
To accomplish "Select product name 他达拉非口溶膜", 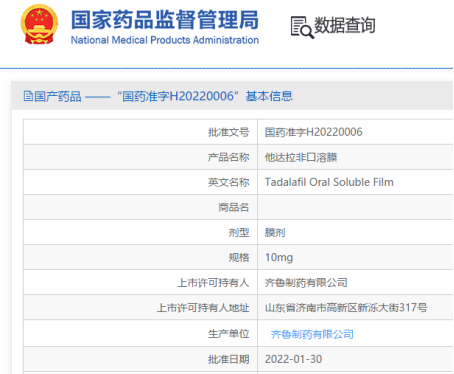I will click(x=301, y=157).
